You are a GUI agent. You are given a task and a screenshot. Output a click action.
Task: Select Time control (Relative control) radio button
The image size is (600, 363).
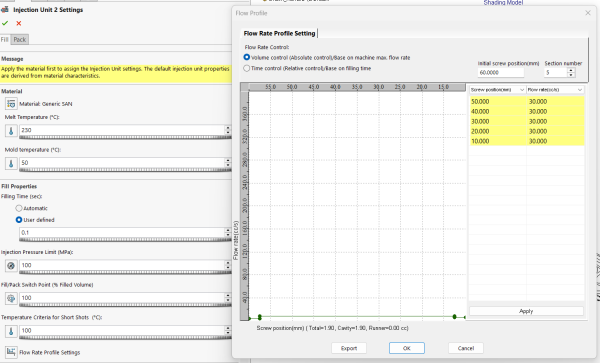tap(247, 68)
